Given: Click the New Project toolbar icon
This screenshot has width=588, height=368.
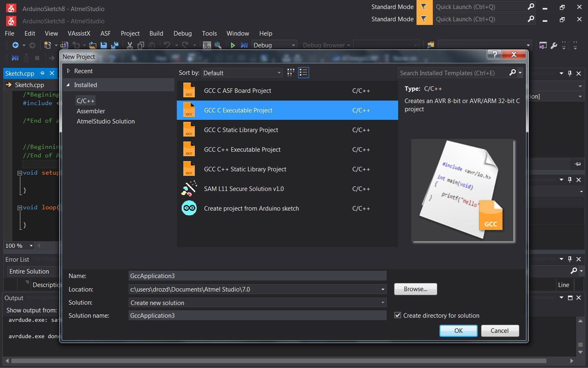Looking at the screenshot, I should (48, 45).
